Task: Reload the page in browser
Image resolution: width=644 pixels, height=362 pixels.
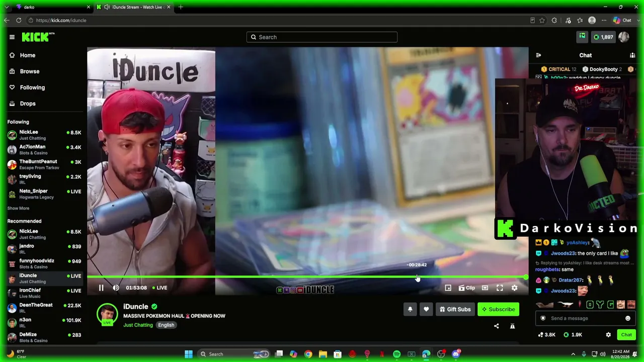Action: [x=19, y=20]
